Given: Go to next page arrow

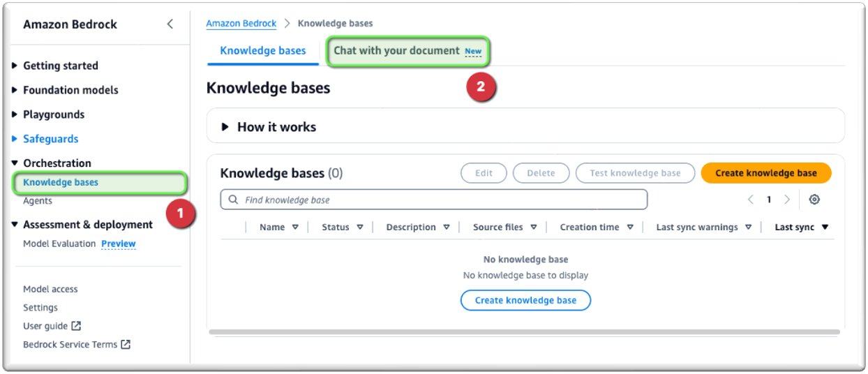Looking at the screenshot, I should [x=787, y=200].
